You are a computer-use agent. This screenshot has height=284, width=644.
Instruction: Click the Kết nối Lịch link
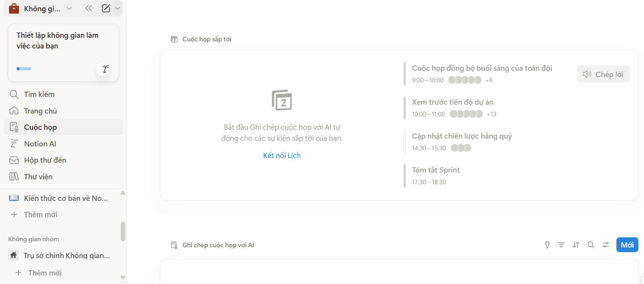pos(281,155)
